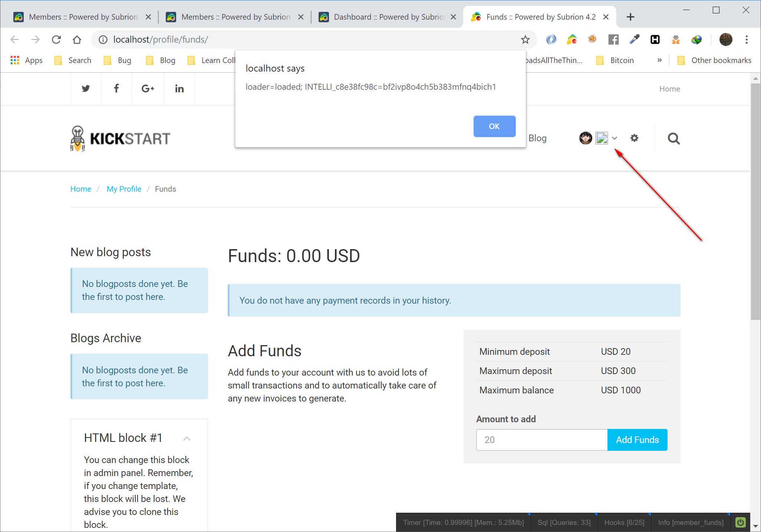This screenshot has width=761, height=532.
Task: Click the Amount to add field
Action: point(541,440)
